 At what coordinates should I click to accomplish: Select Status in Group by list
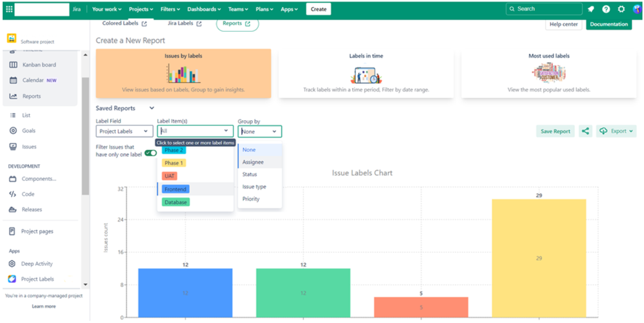[260, 174]
